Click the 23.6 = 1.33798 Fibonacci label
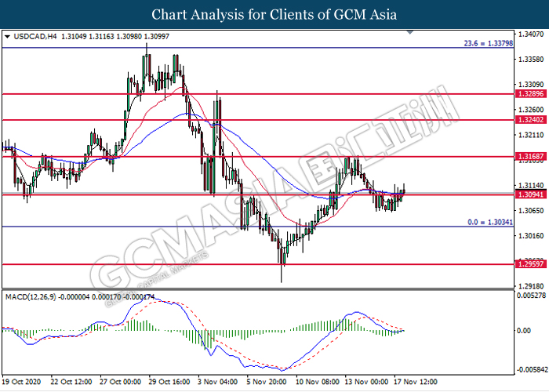Screen dimensions: 549x392 (x=488, y=43)
